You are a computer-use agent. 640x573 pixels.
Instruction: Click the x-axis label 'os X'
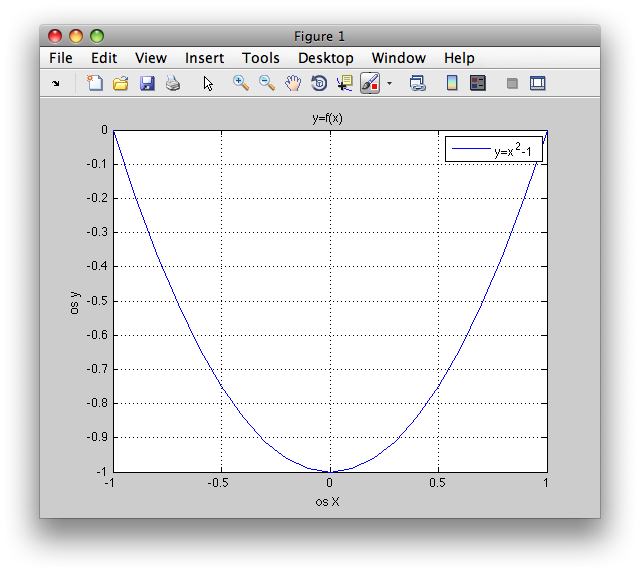[327, 502]
